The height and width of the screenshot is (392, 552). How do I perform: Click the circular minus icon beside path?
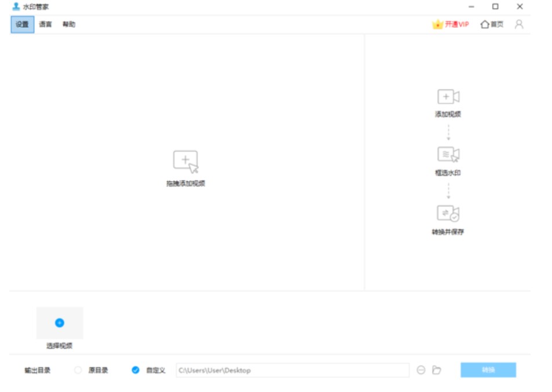(x=421, y=370)
